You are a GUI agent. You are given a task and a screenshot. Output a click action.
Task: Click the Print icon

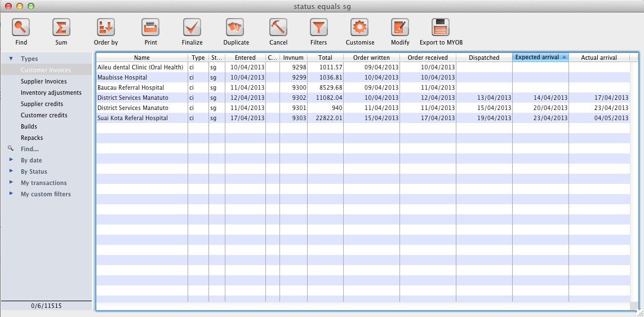point(150,27)
